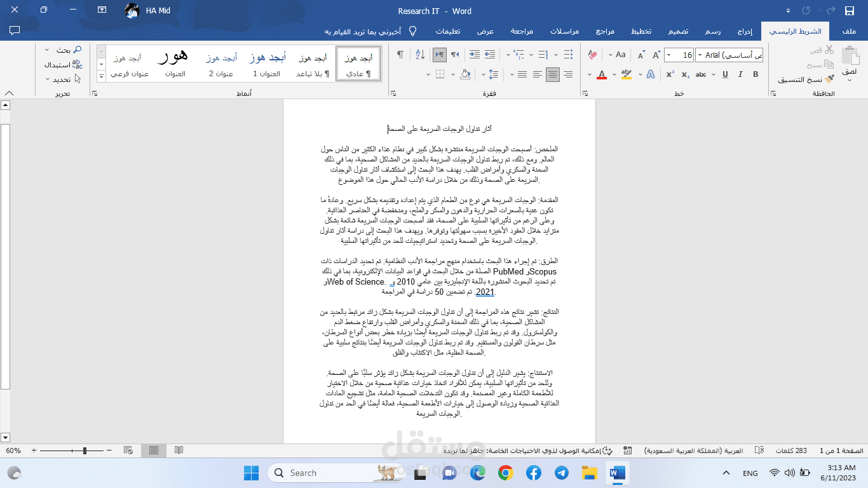Viewport: 868px width, 488px height.
Task: Click the zoom slider handle at the bottom
Action: pos(83,450)
